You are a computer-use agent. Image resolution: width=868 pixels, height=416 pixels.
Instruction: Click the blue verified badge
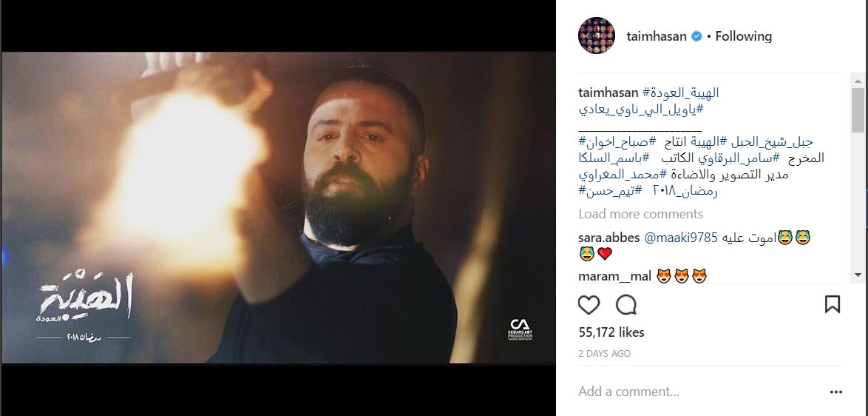(697, 36)
